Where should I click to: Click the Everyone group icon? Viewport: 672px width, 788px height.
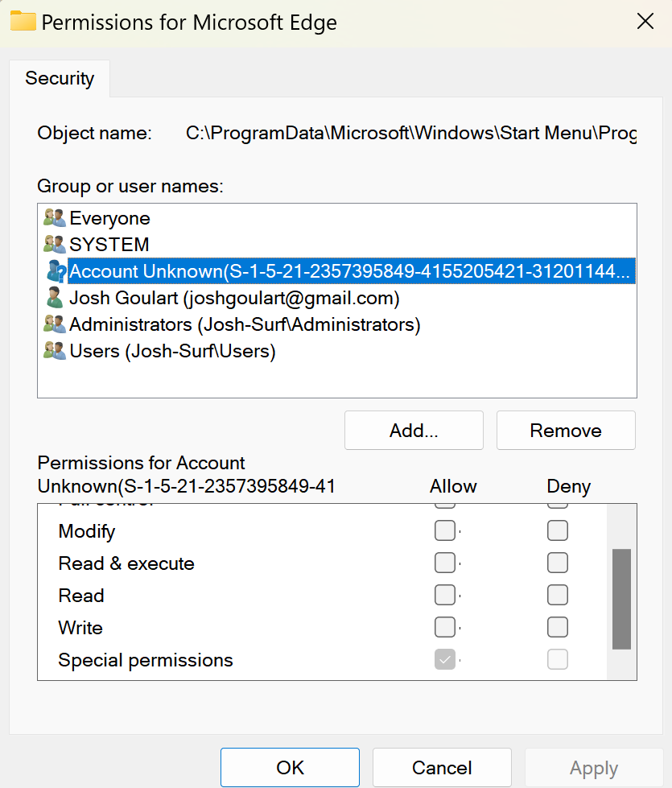point(54,218)
